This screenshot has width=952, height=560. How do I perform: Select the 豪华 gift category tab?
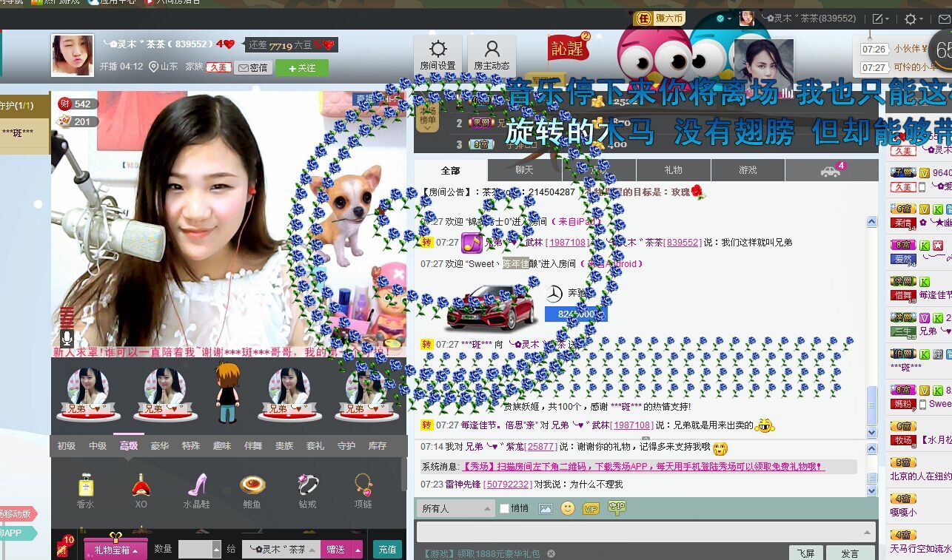click(x=160, y=445)
